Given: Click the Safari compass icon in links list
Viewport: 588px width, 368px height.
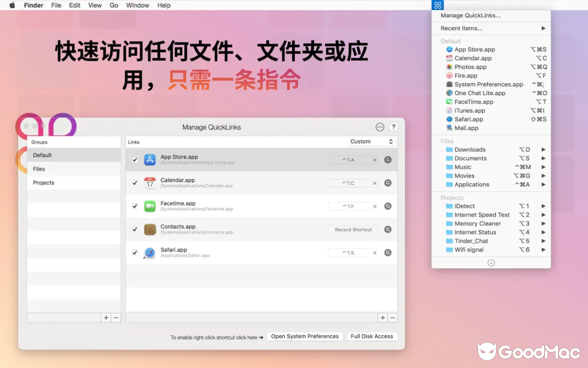Looking at the screenshot, I should coord(150,253).
